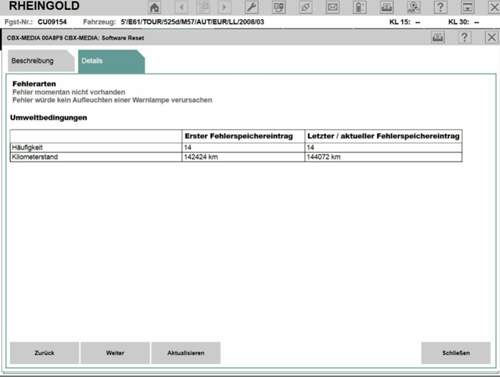
Task: Open the device manager monitor icon
Action: (x=278, y=7)
